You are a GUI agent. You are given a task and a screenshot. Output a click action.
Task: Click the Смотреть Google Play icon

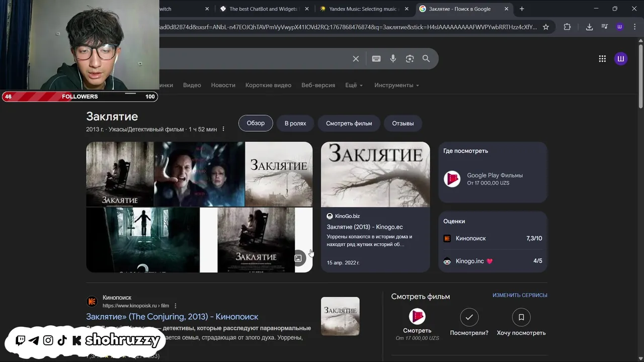point(417,317)
